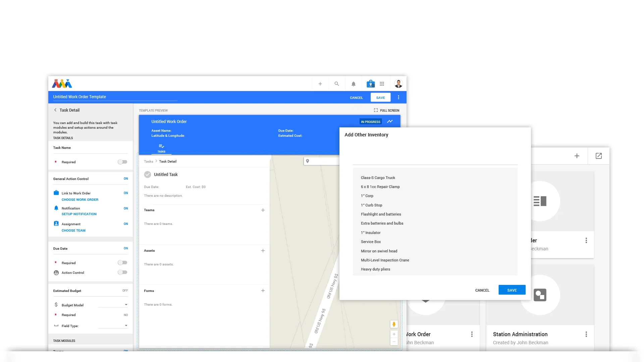Click the plus icon in the background panel
This screenshot has height=362, width=644.
point(577,156)
